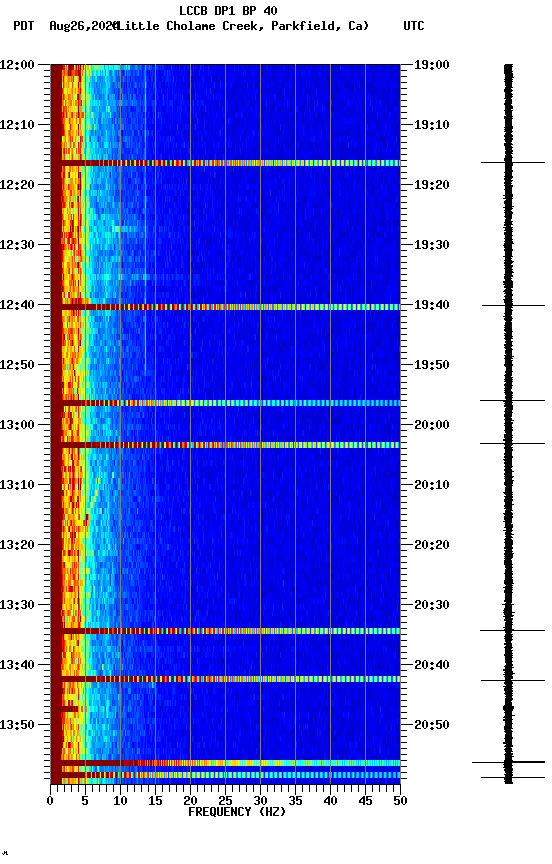Click the 'UTC' time zone label

414,26
